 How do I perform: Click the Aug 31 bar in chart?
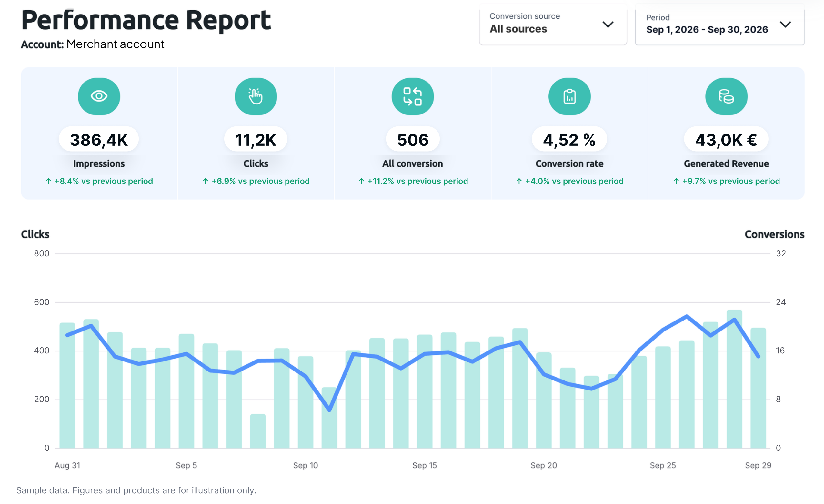(67, 385)
